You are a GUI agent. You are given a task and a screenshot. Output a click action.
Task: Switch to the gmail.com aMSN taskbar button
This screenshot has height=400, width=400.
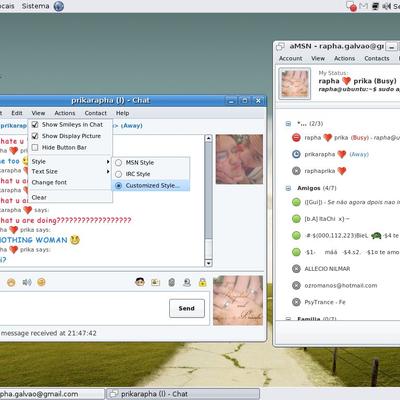pyautogui.click(x=52, y=394)
